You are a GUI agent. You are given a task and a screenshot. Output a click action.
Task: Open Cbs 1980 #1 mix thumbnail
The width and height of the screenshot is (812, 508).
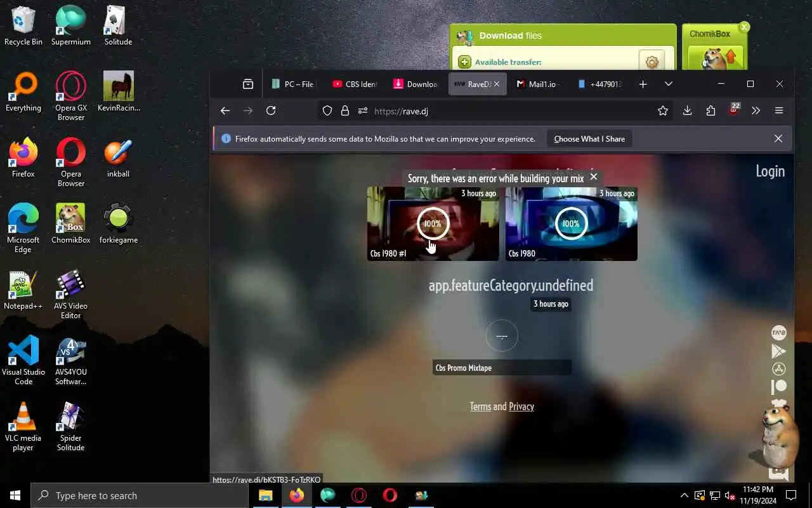tap(433, 224)
